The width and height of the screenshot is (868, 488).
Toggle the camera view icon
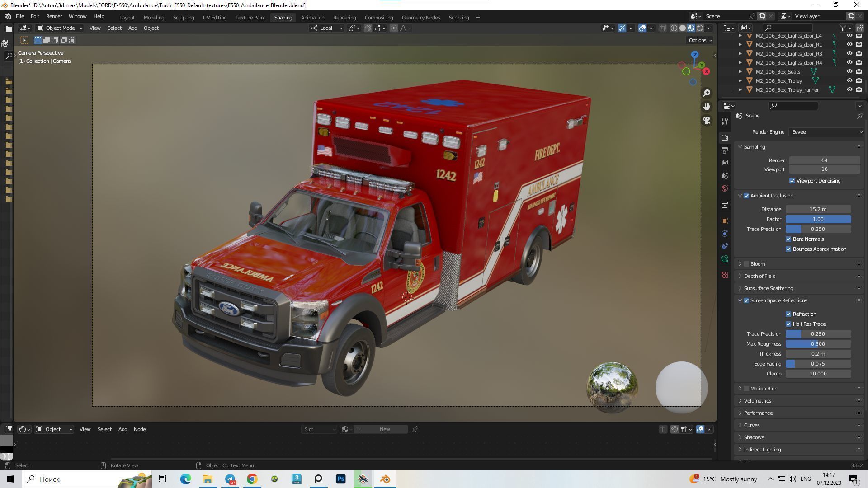[x=707, y=120]
